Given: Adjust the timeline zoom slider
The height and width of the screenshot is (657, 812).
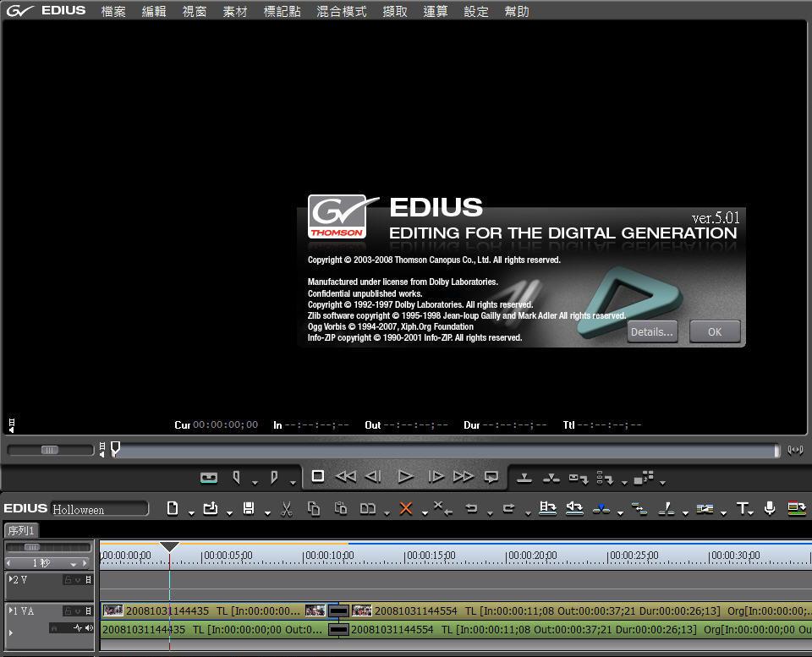Looking at the screenshot, I should (x=31, y=547).
